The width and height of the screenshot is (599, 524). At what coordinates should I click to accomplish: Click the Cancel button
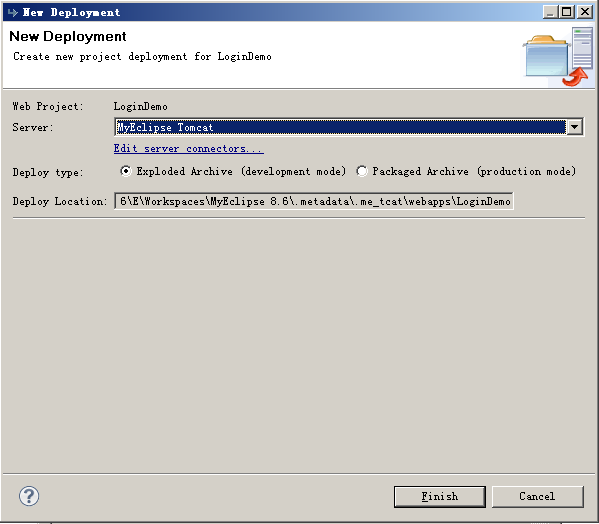click(537, 497)
